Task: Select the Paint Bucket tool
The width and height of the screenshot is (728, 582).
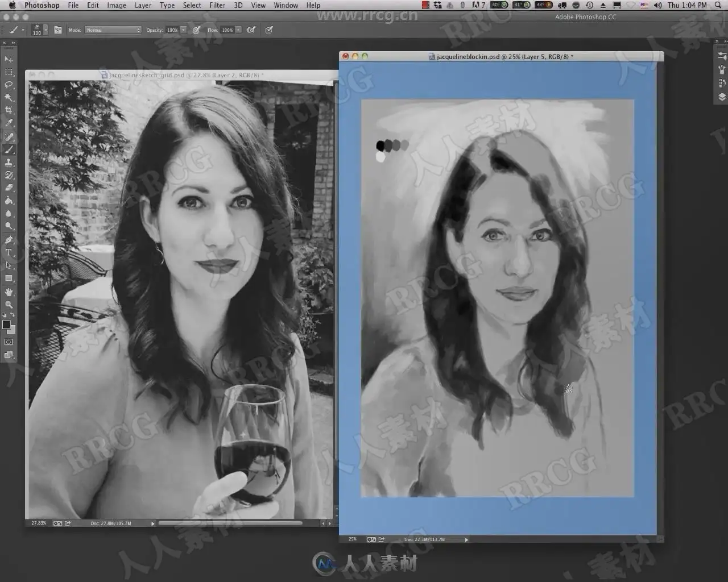Action: pyautogui.click(x=9, y=201)
